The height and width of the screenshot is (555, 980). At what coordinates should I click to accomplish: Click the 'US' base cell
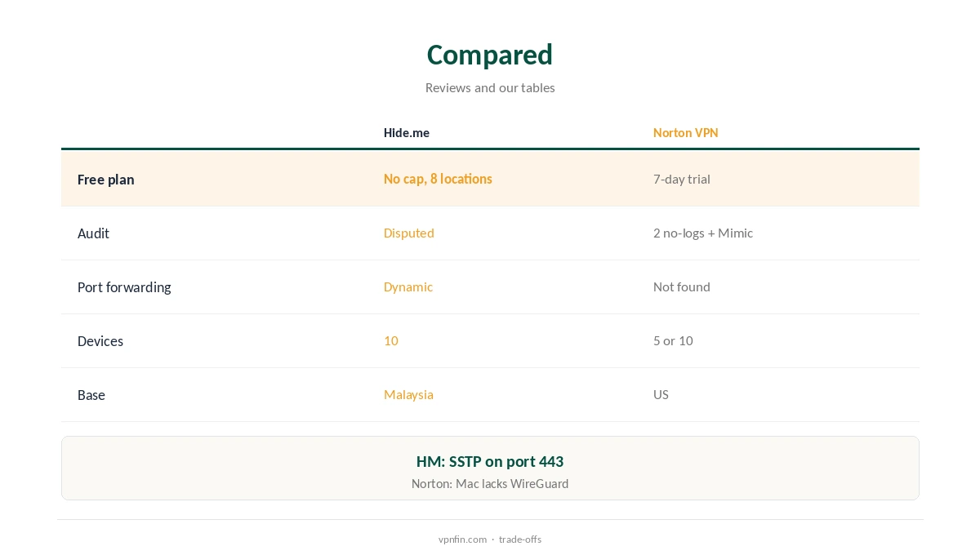pos(661,394)
